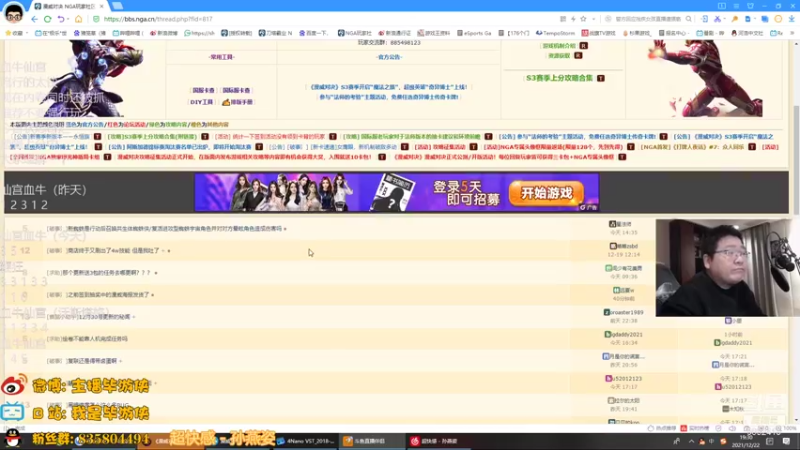The height and width of the screenshot is (450, 800).
Task: Open the 百度一下 bookmark
Action: pos(314,33)
